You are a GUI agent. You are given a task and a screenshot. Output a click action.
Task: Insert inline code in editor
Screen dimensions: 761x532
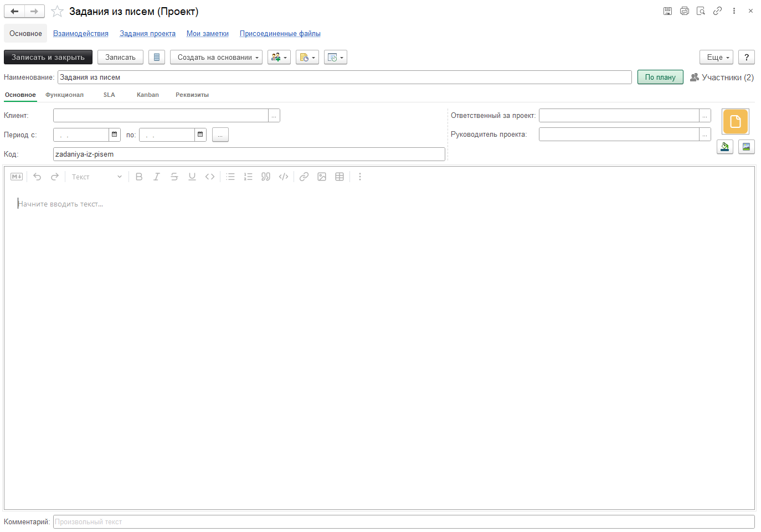[210, 177]
